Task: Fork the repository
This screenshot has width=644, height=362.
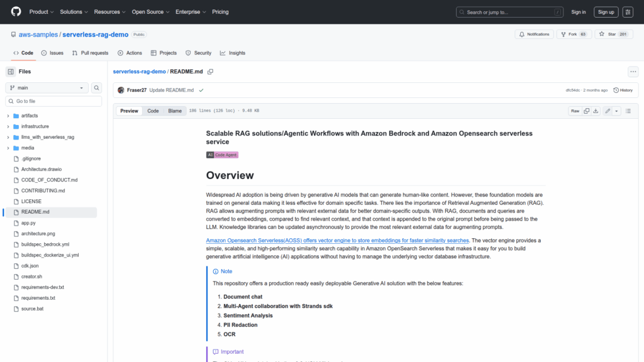Action: 574,35
